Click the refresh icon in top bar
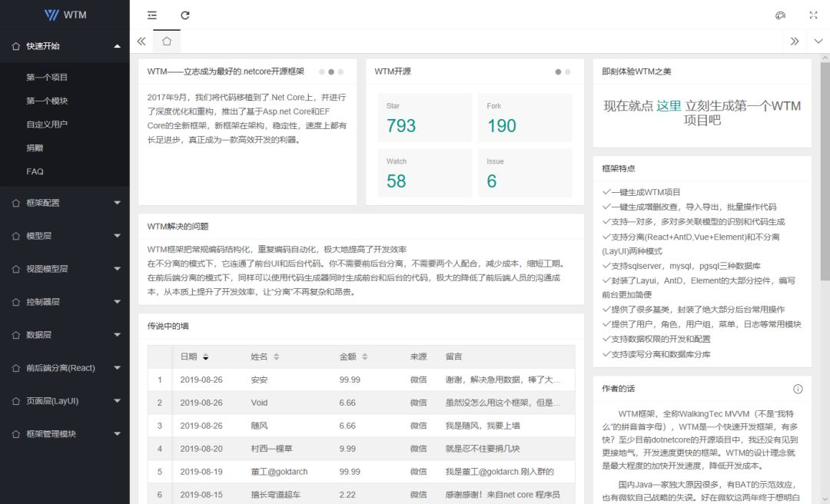This screenshot has width=830, height=504. tap(185, 15)
